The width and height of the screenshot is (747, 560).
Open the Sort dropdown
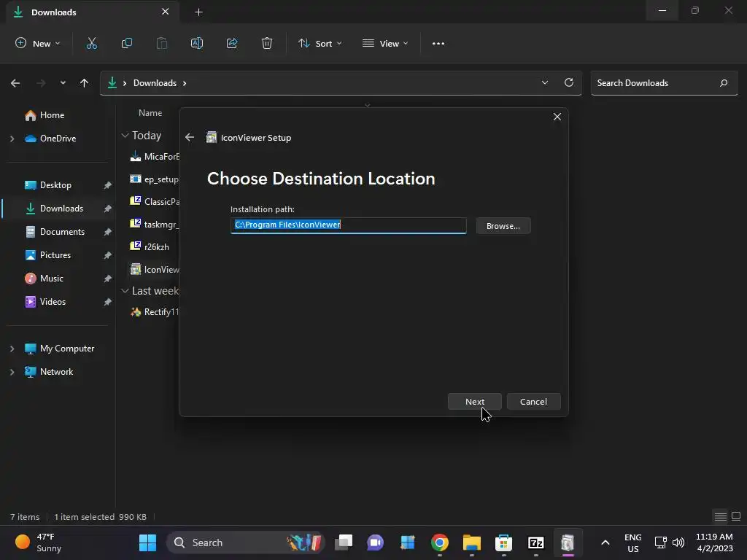point(320,43)
